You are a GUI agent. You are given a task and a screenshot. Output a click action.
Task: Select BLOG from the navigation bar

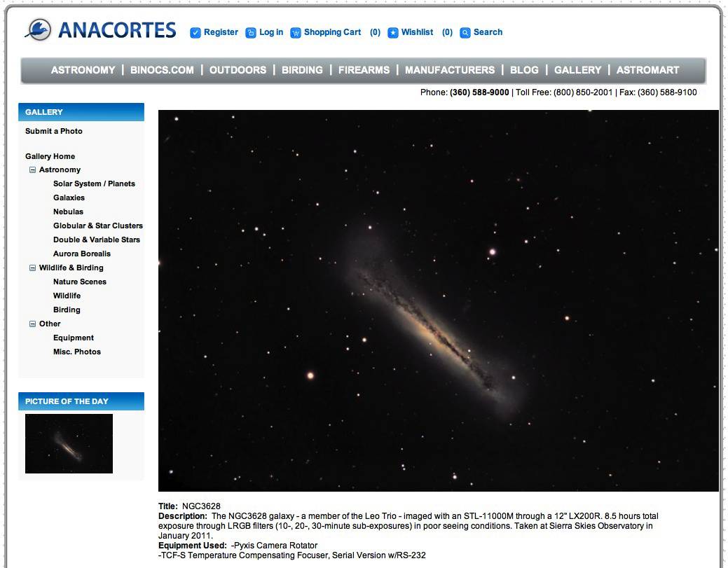coord(524,70)
